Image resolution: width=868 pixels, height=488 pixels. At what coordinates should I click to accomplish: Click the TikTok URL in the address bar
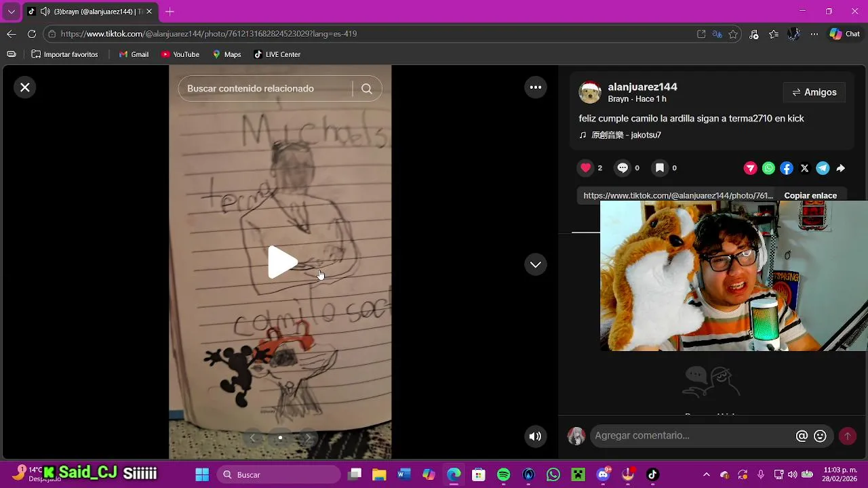[x=209, y=34]
